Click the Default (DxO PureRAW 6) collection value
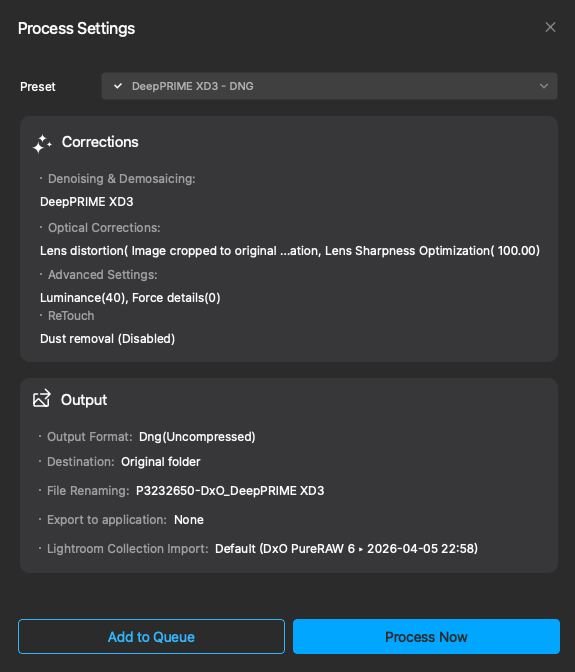This screenshot has width=575, height=672. [x=346, y=549]
